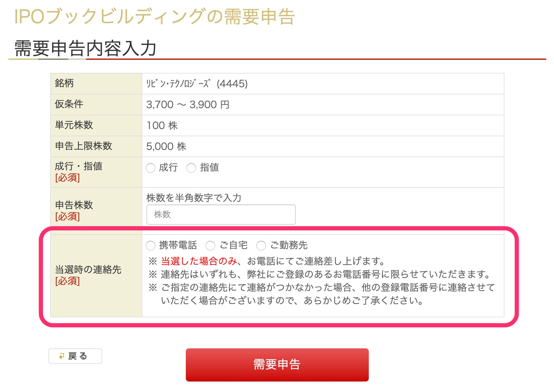Image resolution: width=554 pixels, height=392 pixels.
Task: Select the 指値 radio button
Action: pos(191,168)
